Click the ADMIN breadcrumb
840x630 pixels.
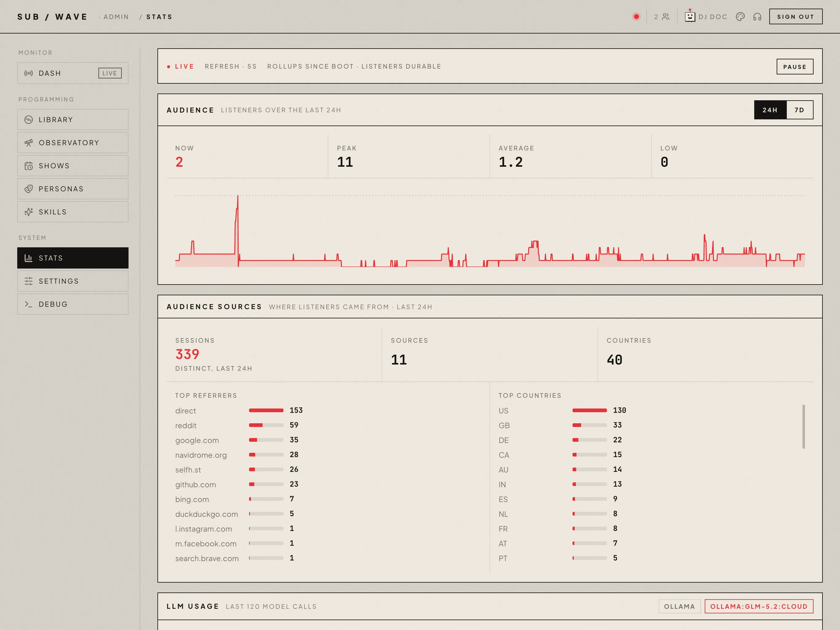tap(116, 17)
